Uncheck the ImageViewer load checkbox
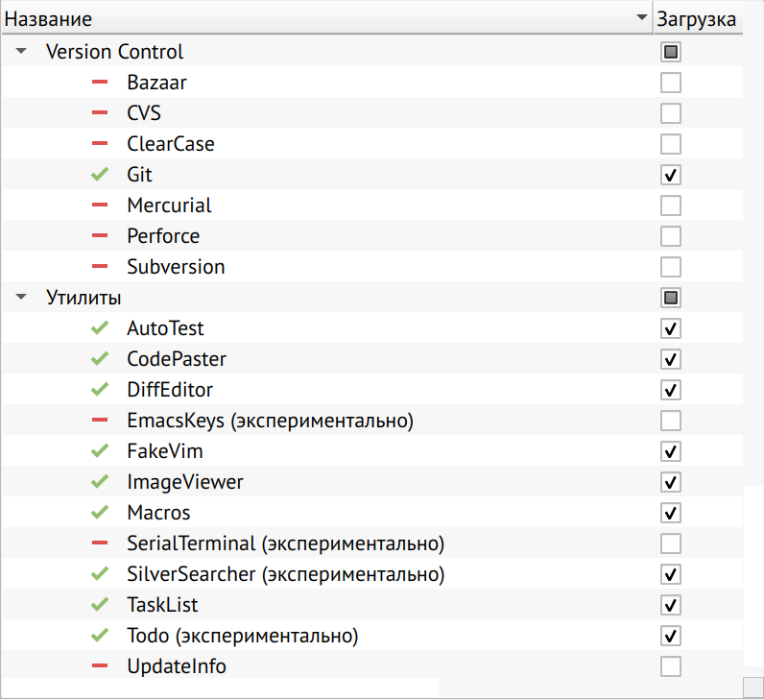Viewport: 764px width, 700px height. pyautogui.click(x=671, y=482)
